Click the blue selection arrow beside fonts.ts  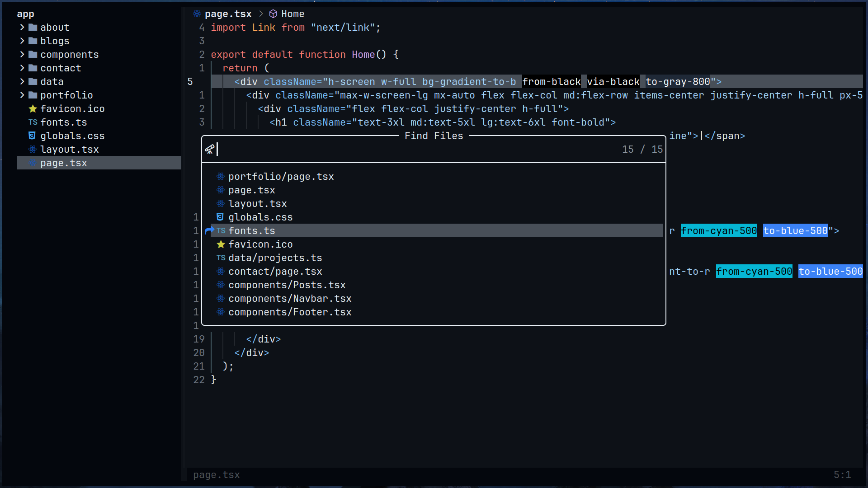click(x=209, y=230)
